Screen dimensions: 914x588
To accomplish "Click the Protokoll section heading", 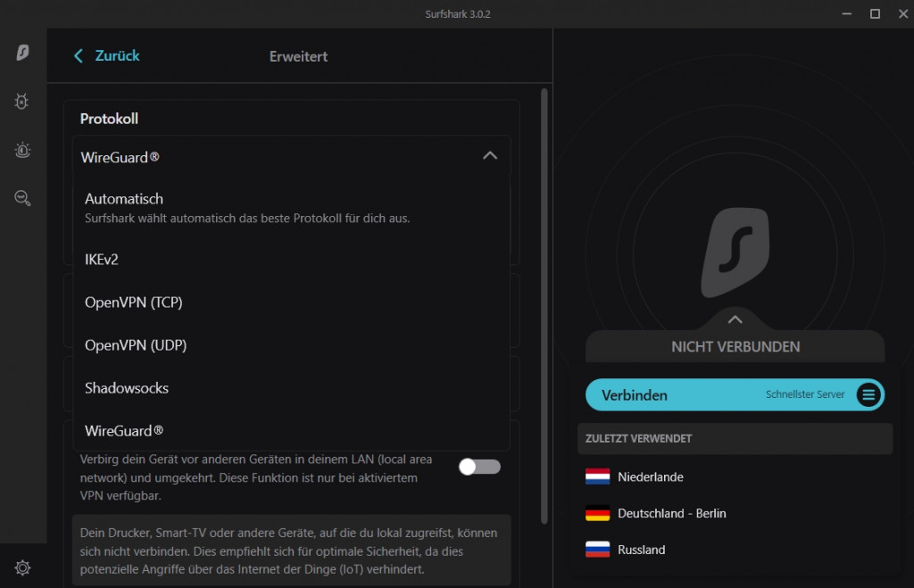I will coord(109,119).
